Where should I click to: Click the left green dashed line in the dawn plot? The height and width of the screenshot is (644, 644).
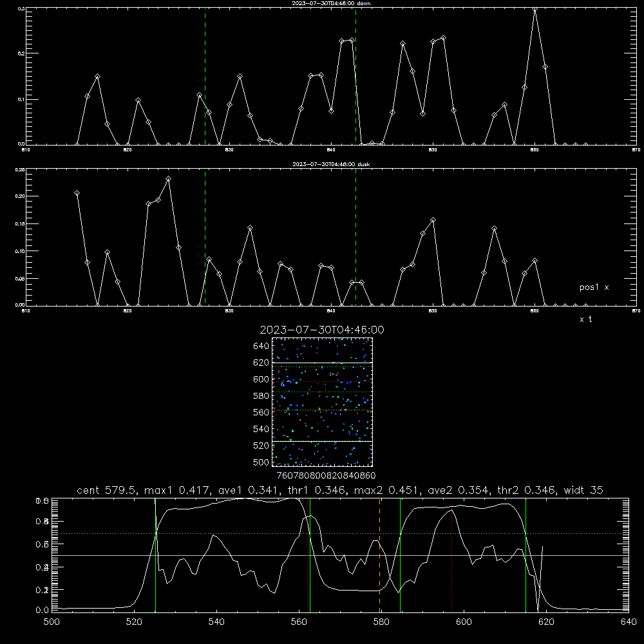click(x=205, y=76)
